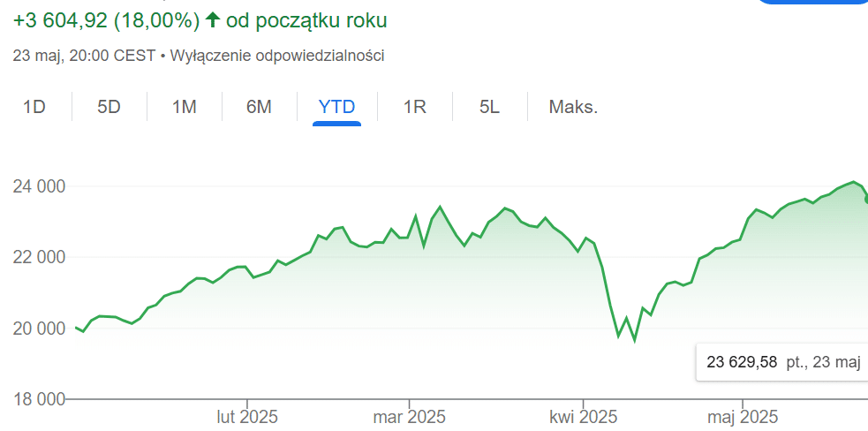Select the Maks. range tab
This screenshot has width=868, height=431.
573,108
